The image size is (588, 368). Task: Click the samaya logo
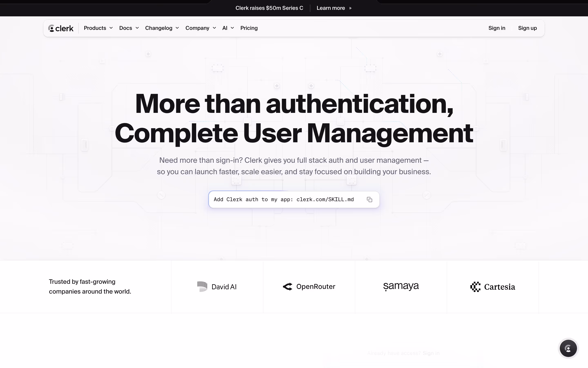(401, 286)
